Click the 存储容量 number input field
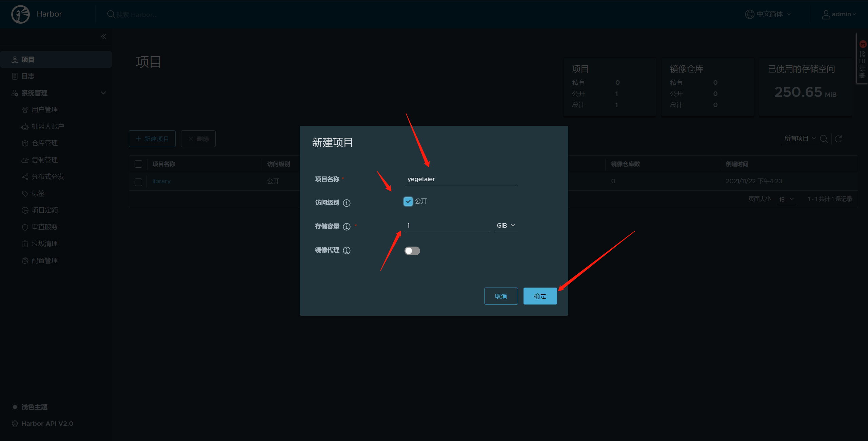 [x=447, y=226]
